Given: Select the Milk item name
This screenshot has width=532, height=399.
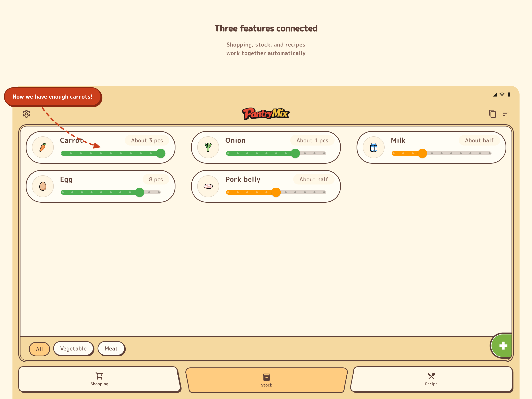Looking at the screenshot, I should tap(398, 140).
